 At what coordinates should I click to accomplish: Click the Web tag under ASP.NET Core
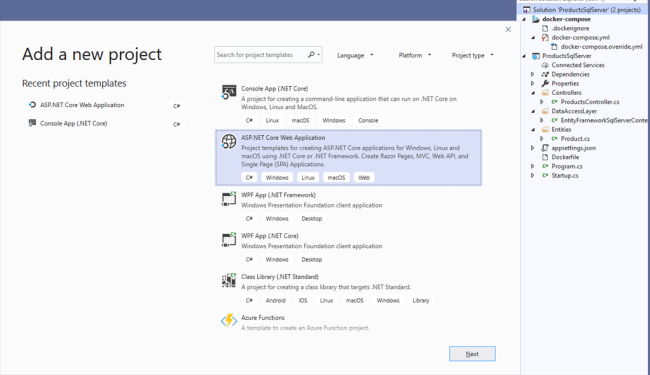coord(364,178)
